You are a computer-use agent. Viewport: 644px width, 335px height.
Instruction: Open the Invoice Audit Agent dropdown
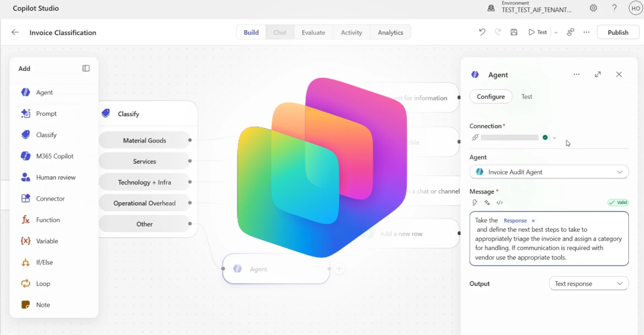click(549, 172)
